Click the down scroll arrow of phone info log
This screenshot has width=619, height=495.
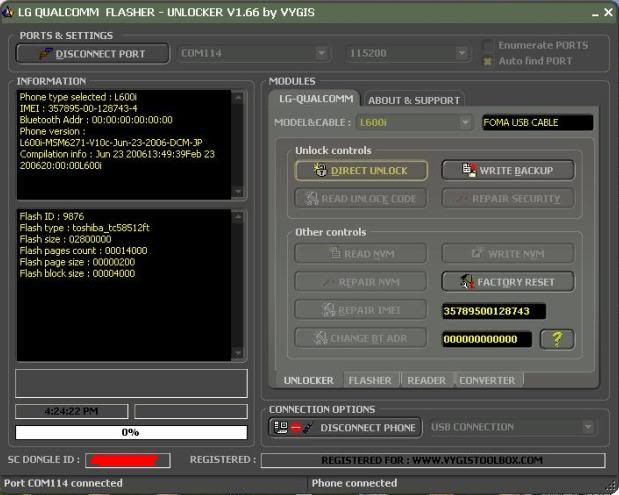pyautogui.click(x=238, y=192)
